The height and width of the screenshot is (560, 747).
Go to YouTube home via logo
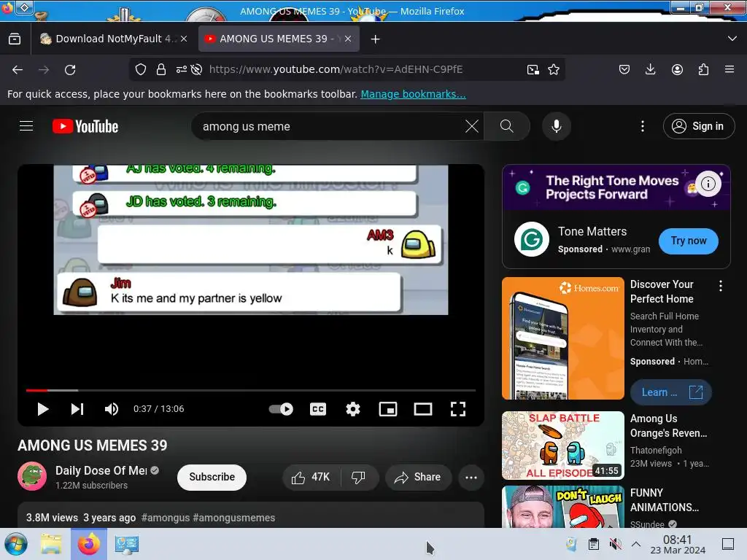point(85,126)
